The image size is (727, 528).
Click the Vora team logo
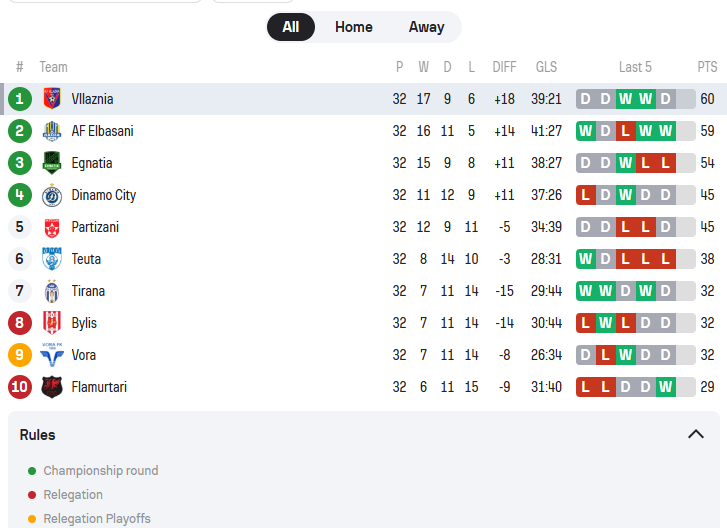coord(52,355)
